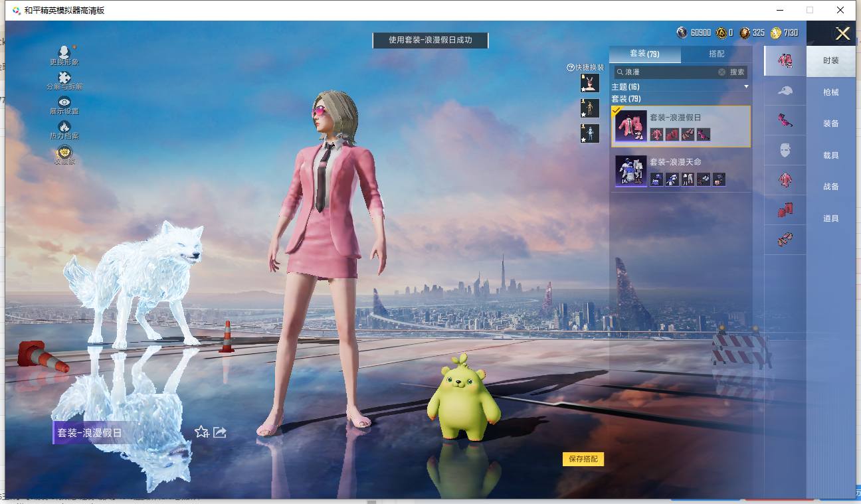Image resolution: width=861 pixels, height=504 pixels.
Task: Click the silver coin currency icon
Action: coord(682,33)
